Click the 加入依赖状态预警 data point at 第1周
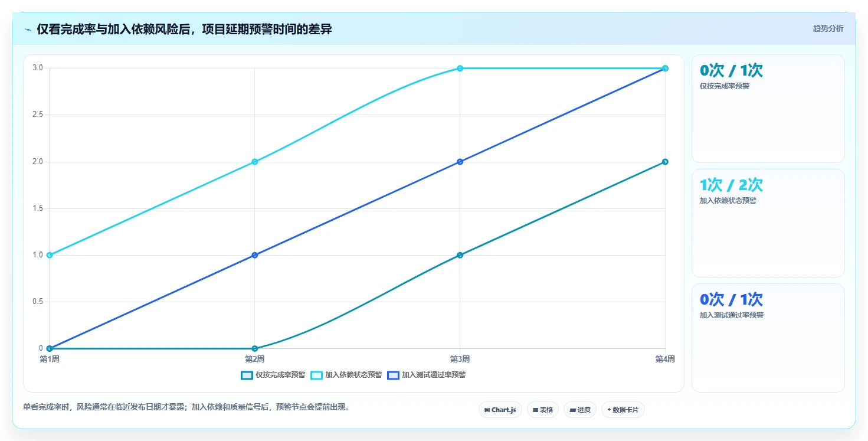 50,255
